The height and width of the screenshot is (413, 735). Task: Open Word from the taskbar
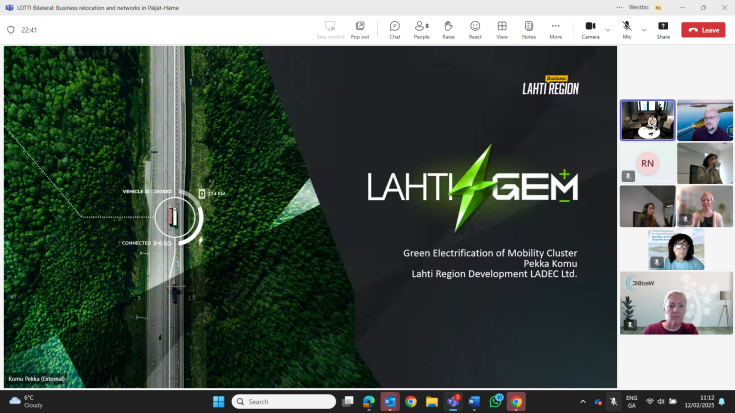[474, 402]
